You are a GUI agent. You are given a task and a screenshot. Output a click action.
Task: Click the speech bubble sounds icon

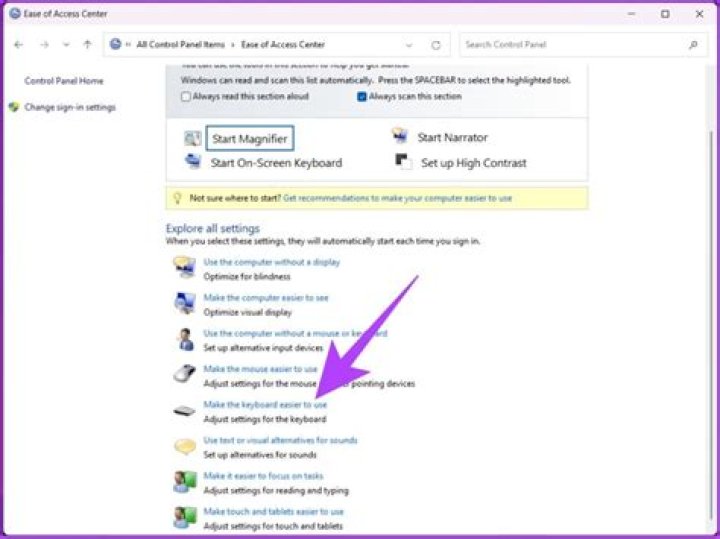click(185, 446)
